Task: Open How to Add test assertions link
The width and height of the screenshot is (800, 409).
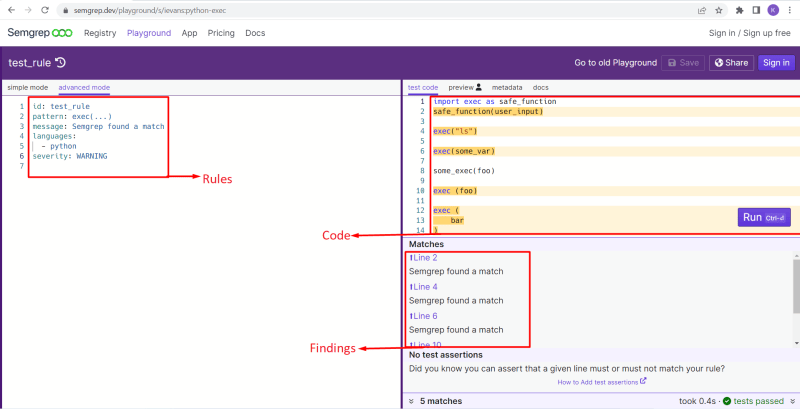Action: 602,381
